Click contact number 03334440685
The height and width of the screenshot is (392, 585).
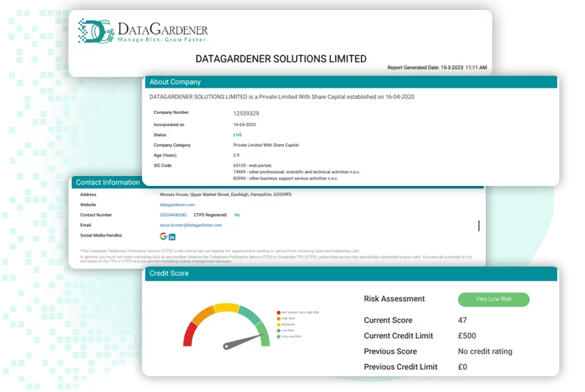[173, 215]
